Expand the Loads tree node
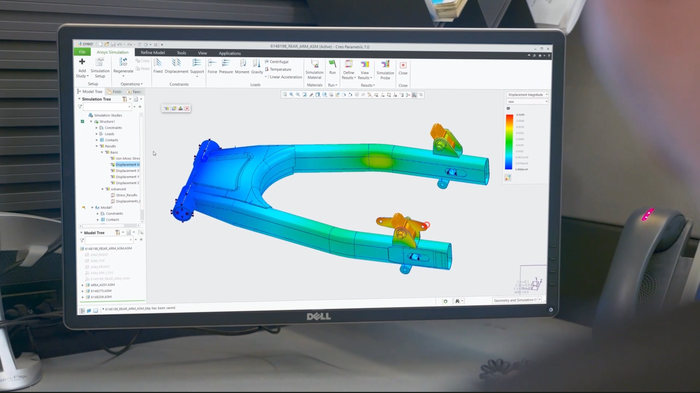This screenshot has width=700, height=393. coord(96,134)
